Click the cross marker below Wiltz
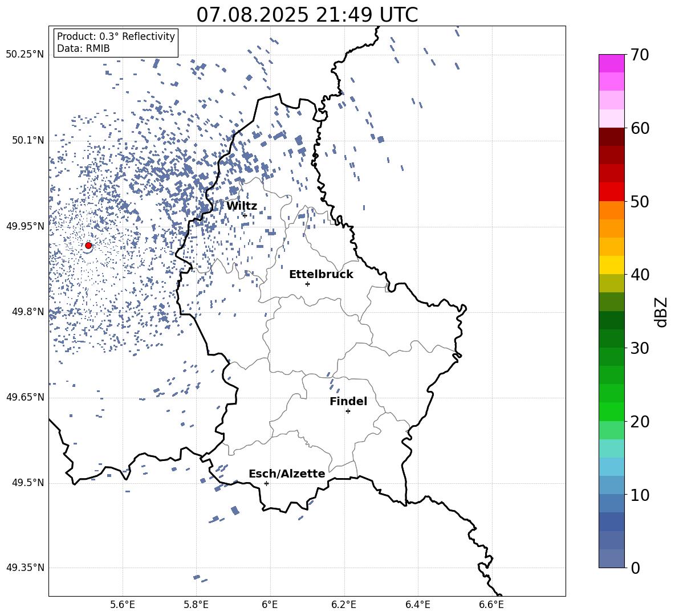This screenshot has height=616, width=675. [245, 215]
